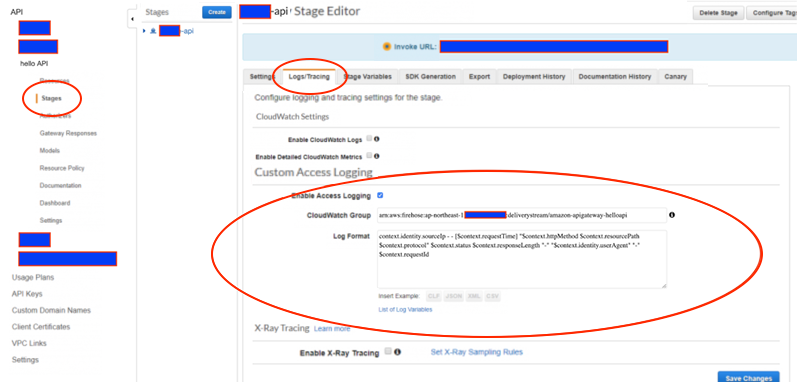Insert the CSV log format example
The width and height of the screenshot is (797, 382).
coord(492,296)
